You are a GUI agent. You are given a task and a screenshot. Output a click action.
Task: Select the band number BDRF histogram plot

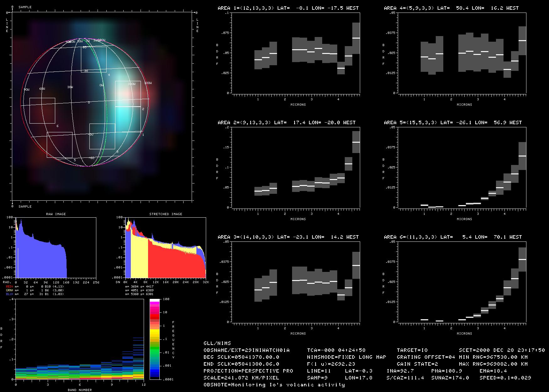pos(79,339)
